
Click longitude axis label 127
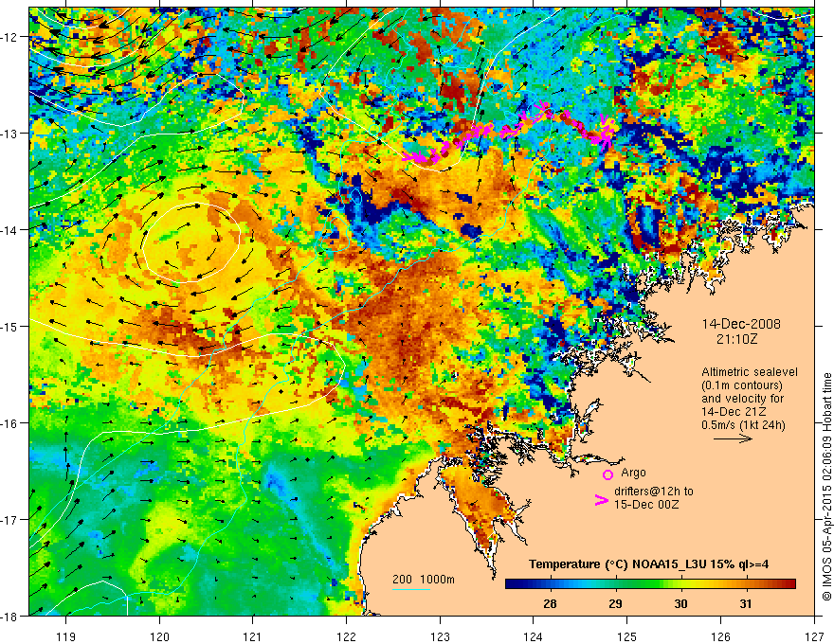pos(814,637)
